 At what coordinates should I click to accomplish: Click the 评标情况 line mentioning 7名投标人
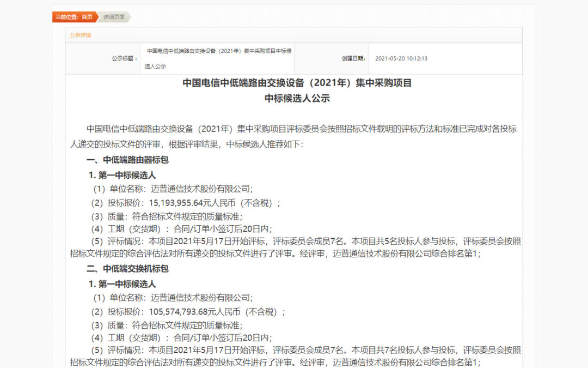(x=296, y=357)
